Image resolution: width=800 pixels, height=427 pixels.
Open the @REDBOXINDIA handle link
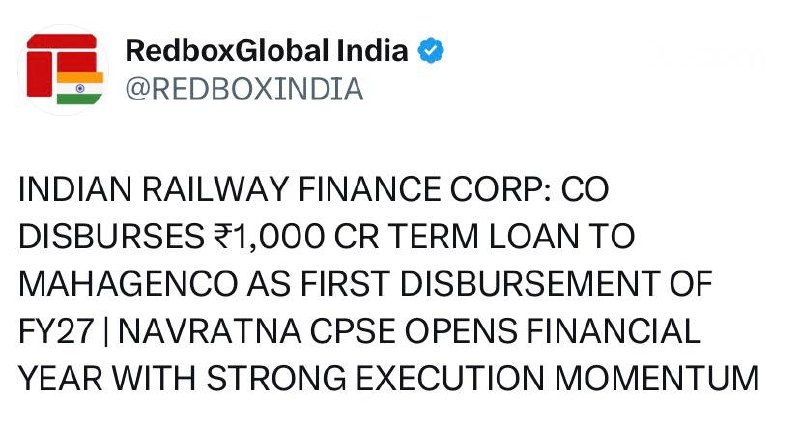(x=244, y=89)
